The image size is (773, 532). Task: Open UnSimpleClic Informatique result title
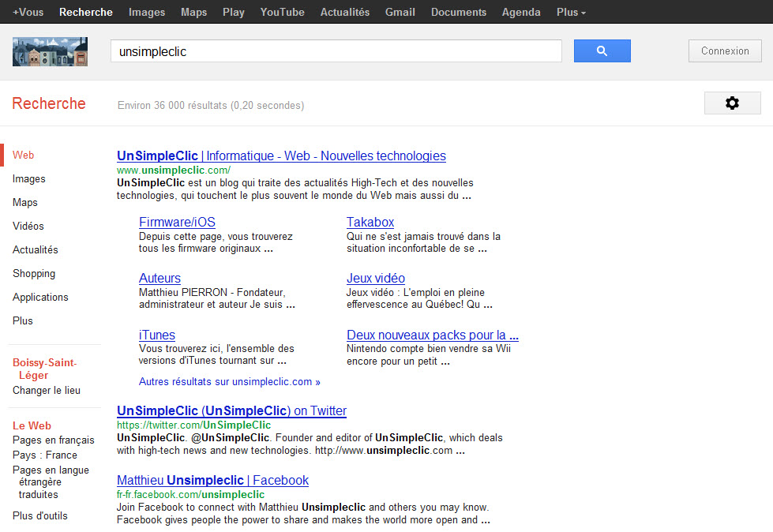281,155
